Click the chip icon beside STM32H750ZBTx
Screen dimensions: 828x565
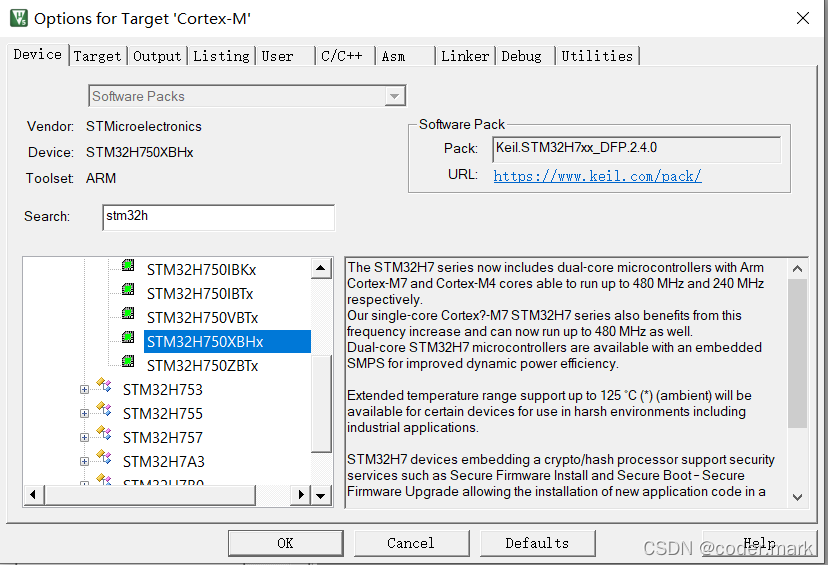[x=128, y=362]
